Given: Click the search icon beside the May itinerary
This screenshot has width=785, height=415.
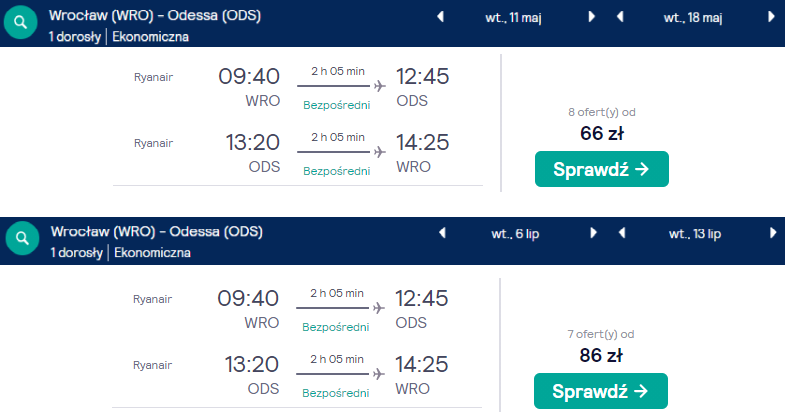Looking at the screenshot, I should coord(21,22).
